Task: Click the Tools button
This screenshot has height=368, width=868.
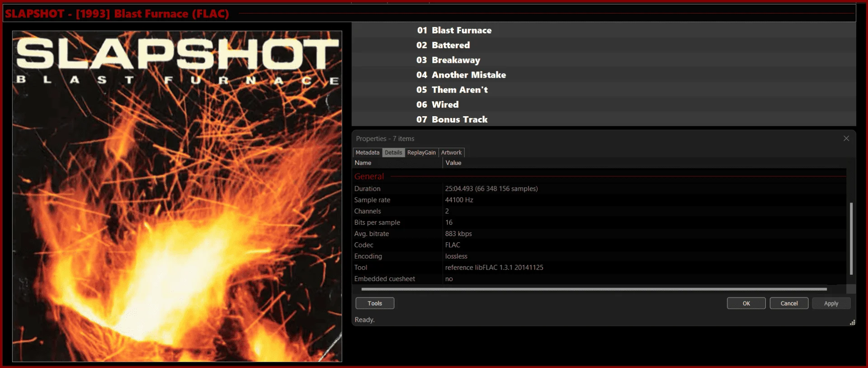Action: point(375,303)
